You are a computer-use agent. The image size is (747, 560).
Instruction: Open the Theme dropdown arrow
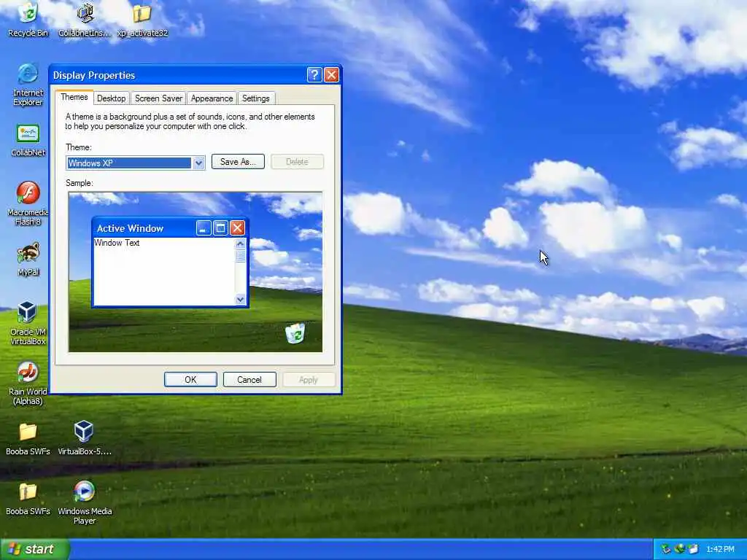[198, 163]
